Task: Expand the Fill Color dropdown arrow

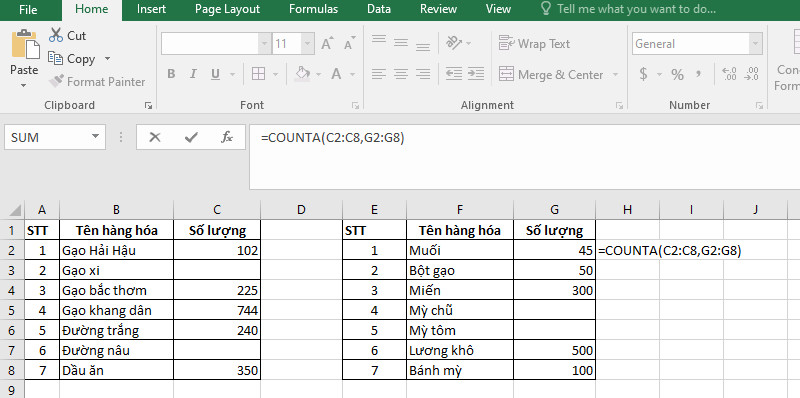Action: click(319, 75)
